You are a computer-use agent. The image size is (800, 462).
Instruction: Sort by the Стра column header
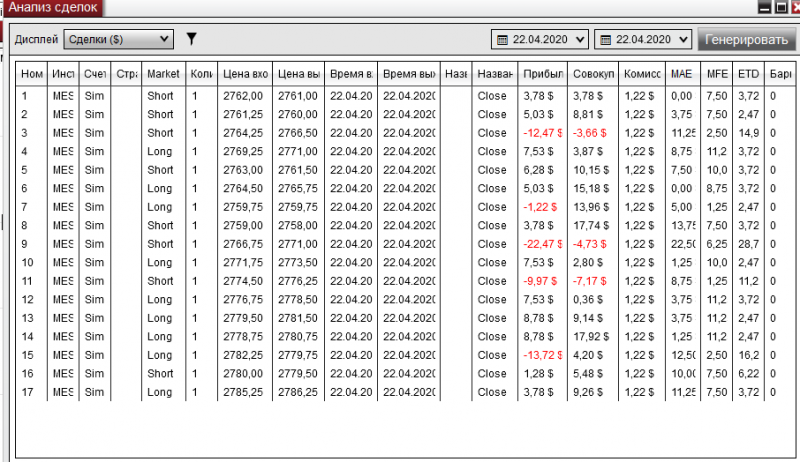pyautogui.click(x=126, y=74)
